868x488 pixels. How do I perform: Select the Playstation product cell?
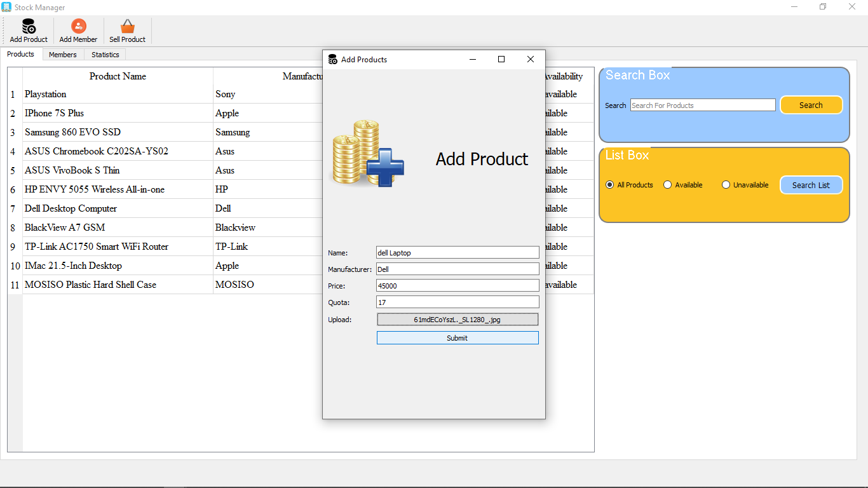[x=118, y=94]
